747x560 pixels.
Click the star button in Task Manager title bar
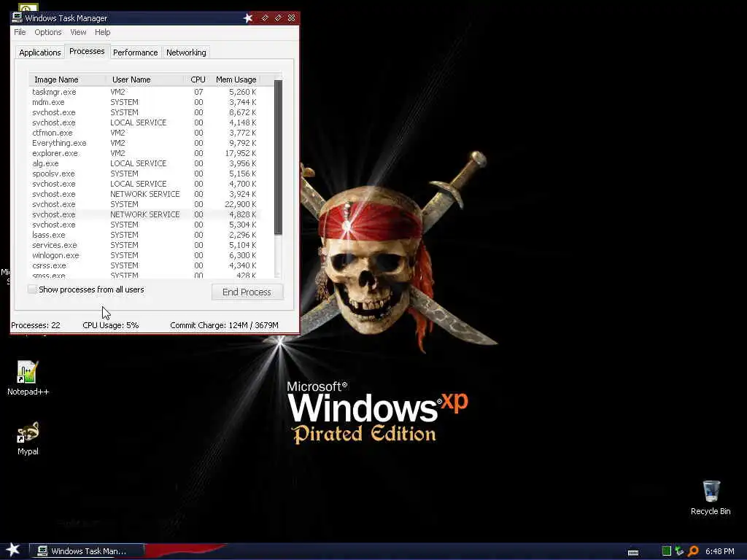[248, 18]
